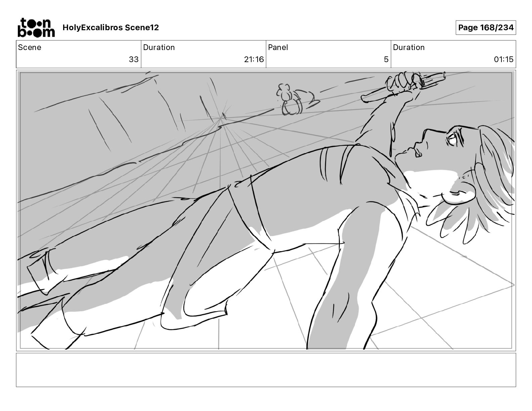Screen dimensions: 532x411
Task: Select the scene number 33
Action: [x=134, y=59]
